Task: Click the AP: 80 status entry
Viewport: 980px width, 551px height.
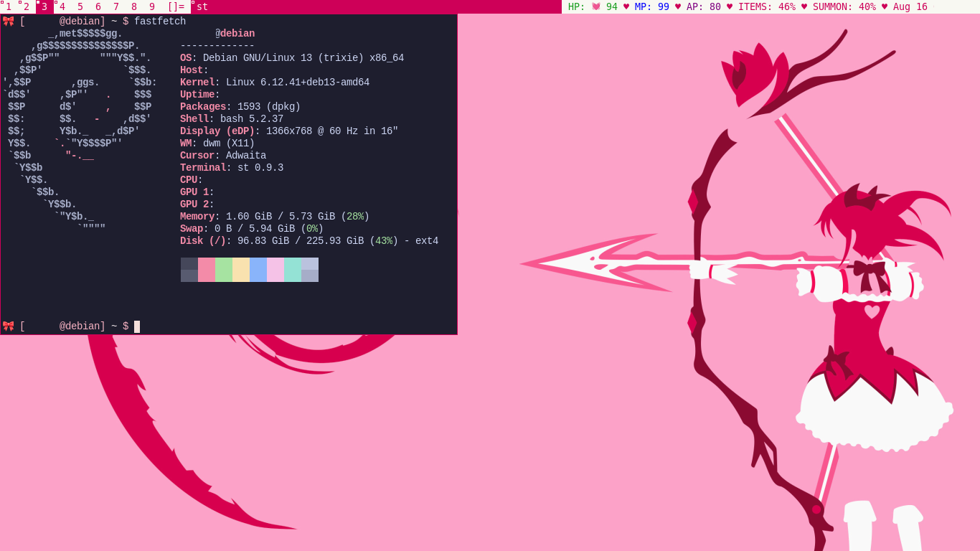Action: click(x=704, y=6)
